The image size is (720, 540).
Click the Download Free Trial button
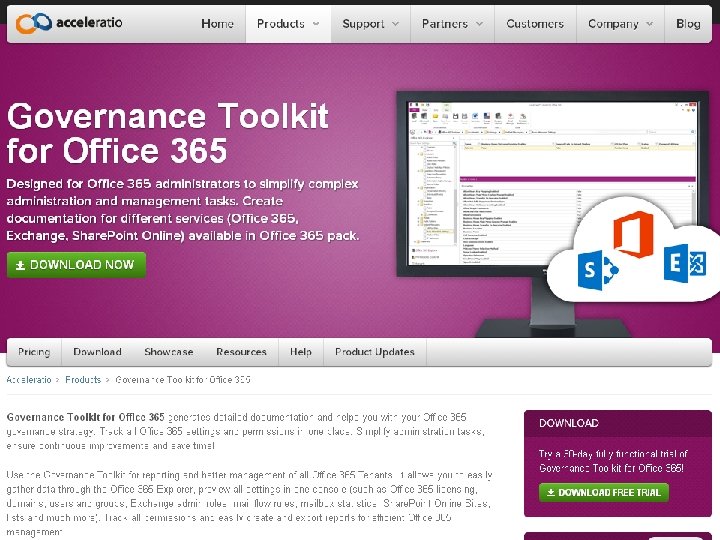click(x=604, y=493)
